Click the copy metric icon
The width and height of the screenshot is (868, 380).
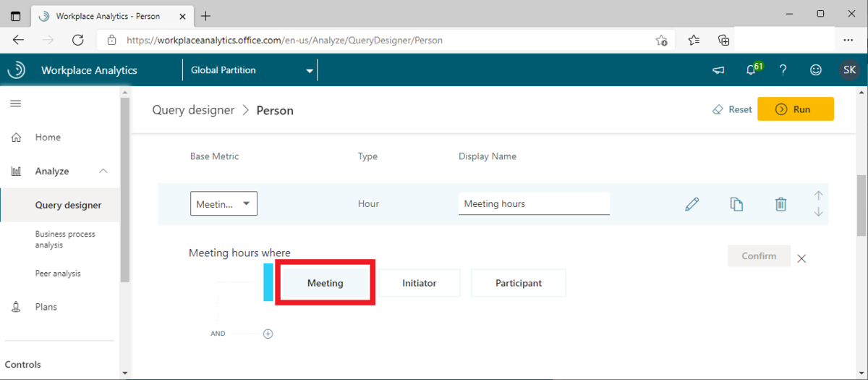point(736,204)
